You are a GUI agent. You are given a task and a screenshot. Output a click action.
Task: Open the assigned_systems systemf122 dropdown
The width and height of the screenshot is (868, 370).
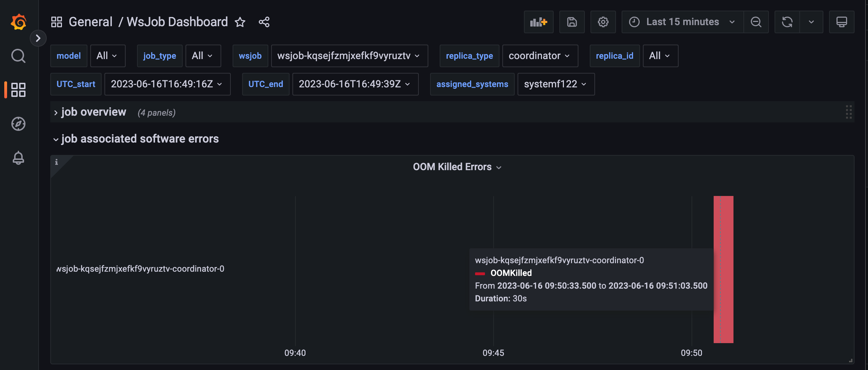(x=556, y=84)
